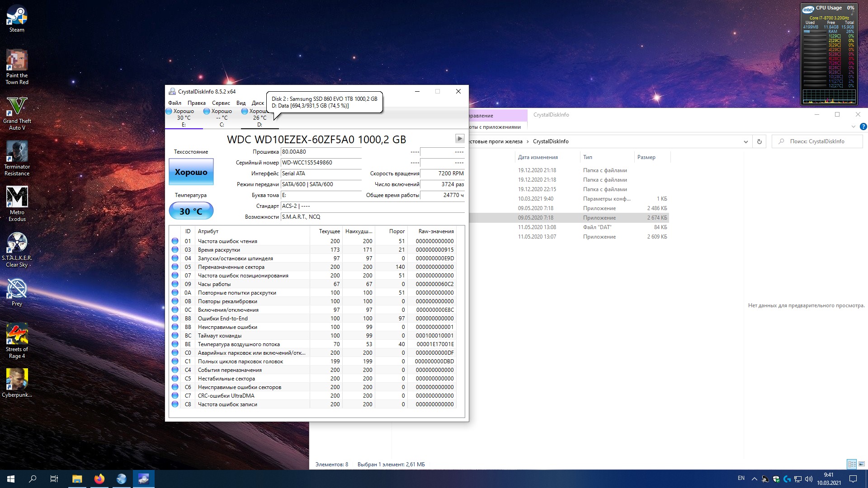The width and height of the screenshot is (868, 488).
Task: Click the next disk arrow button
Action: pyautogui.click(x=459, y=139)
